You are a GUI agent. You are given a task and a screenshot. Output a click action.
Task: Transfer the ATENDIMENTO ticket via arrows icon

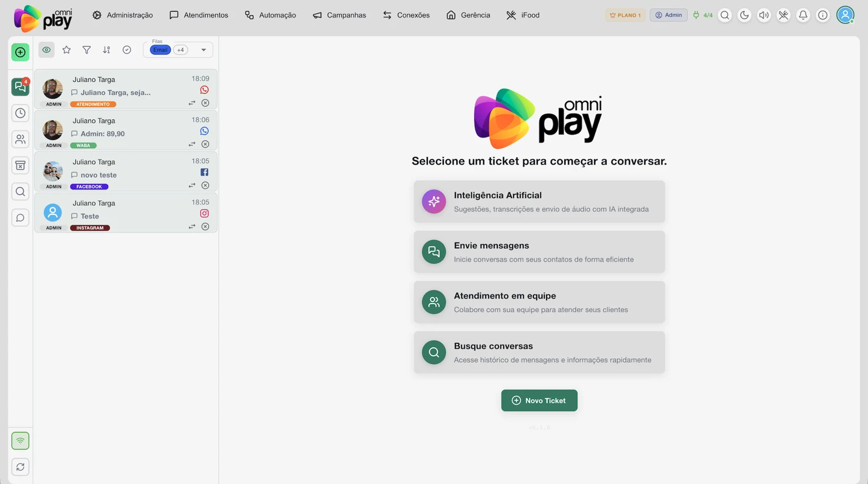click(x=192, y=103)
